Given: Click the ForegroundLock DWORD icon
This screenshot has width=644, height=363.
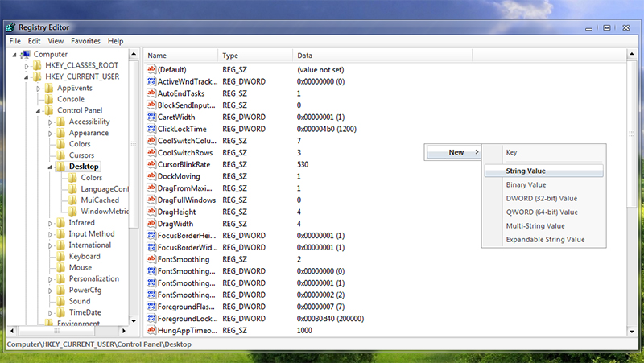Looking at the screenshot, I should (x=151, y=318).
